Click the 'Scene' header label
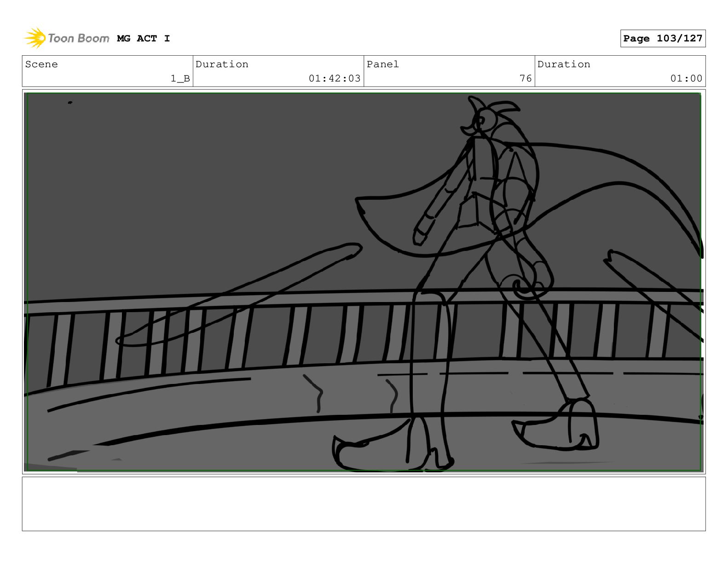728x564 pixels. coord(41,64)
